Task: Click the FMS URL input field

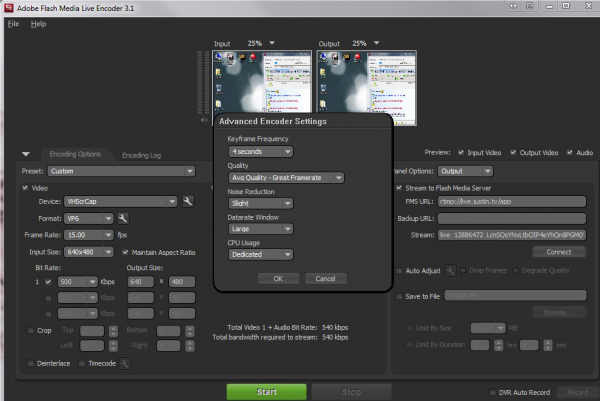Action: 512,201
